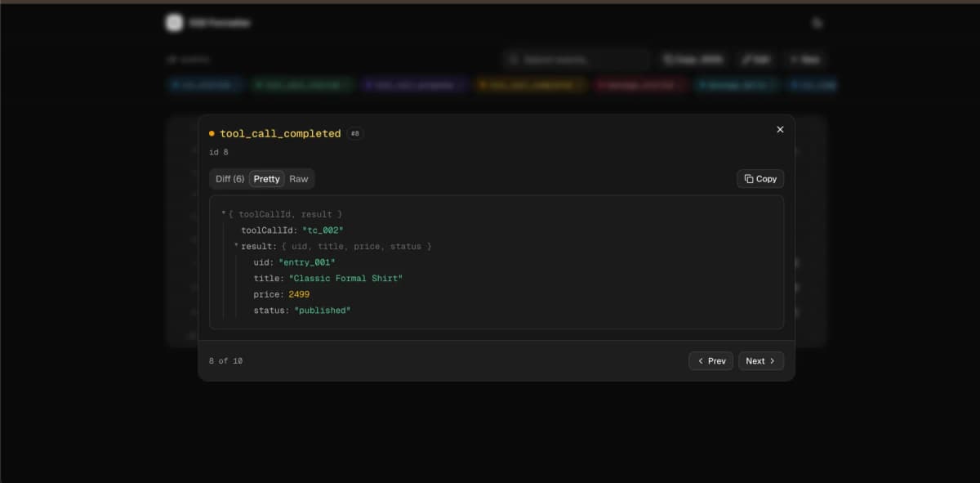This screenshot has height=483, width=980.
Task: Go to previous event with Prev
Action: (x=710, y=361)
